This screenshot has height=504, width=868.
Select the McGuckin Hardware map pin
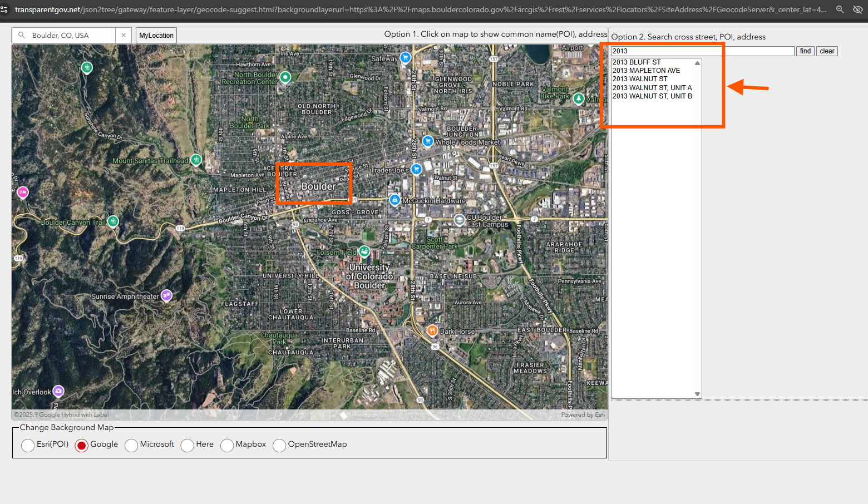pos(394,200)
